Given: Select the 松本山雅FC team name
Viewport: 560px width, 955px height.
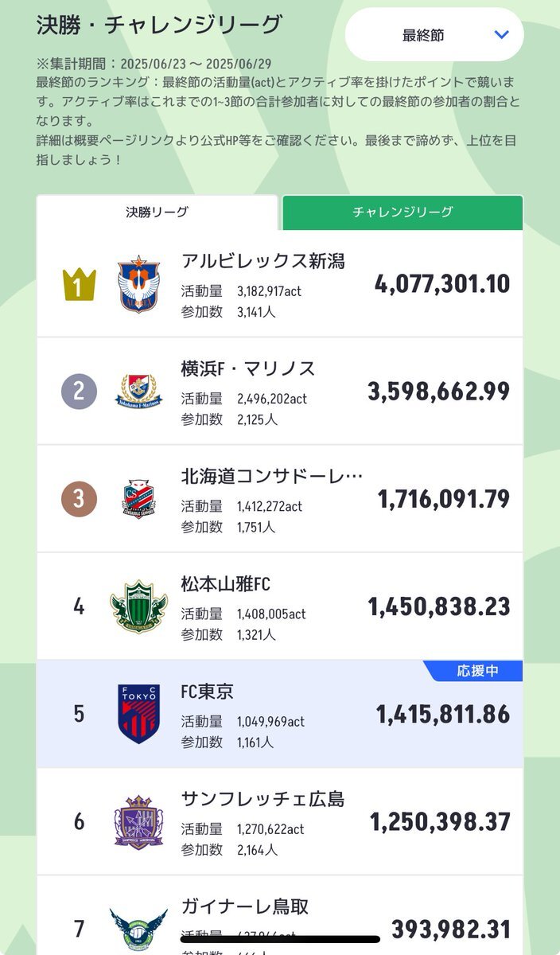Looking at the screenshot, I should pyautogui.click(x=226, y=584).
